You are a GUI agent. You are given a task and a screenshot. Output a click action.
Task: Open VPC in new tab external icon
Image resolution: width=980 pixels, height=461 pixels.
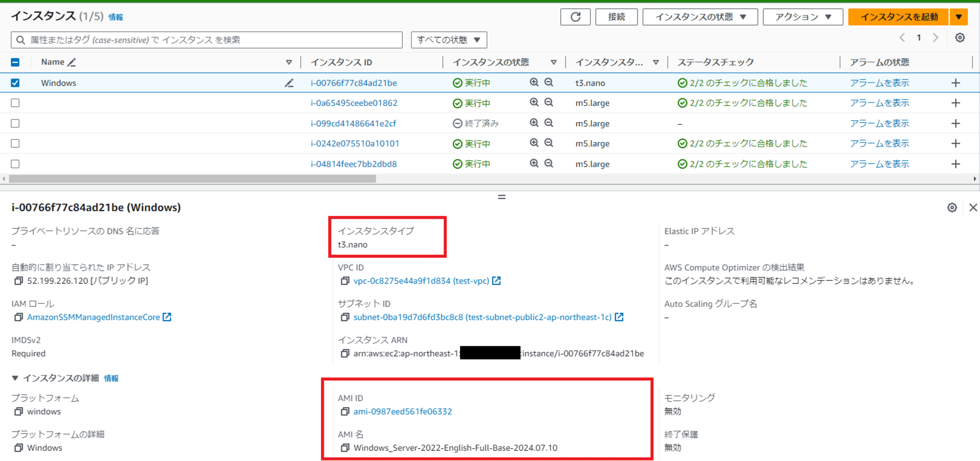(x=496, y=281)
